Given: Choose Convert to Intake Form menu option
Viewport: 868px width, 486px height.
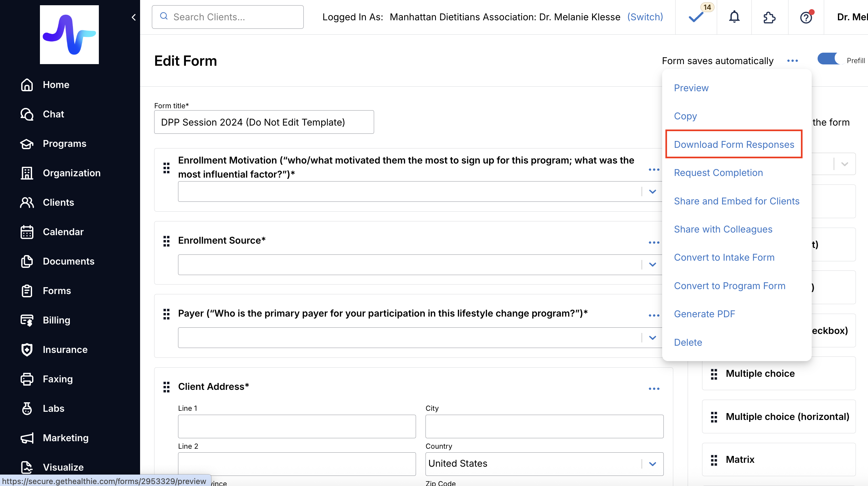Looking at the screenshot, I should click(724, 257).
